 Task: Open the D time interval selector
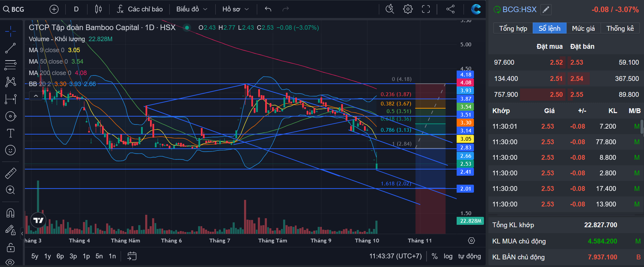click(76, 9)
